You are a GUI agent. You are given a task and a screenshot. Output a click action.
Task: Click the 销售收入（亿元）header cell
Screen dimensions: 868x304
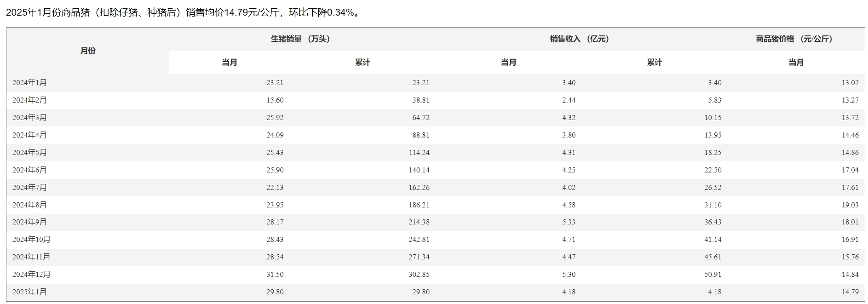point(579,39)
